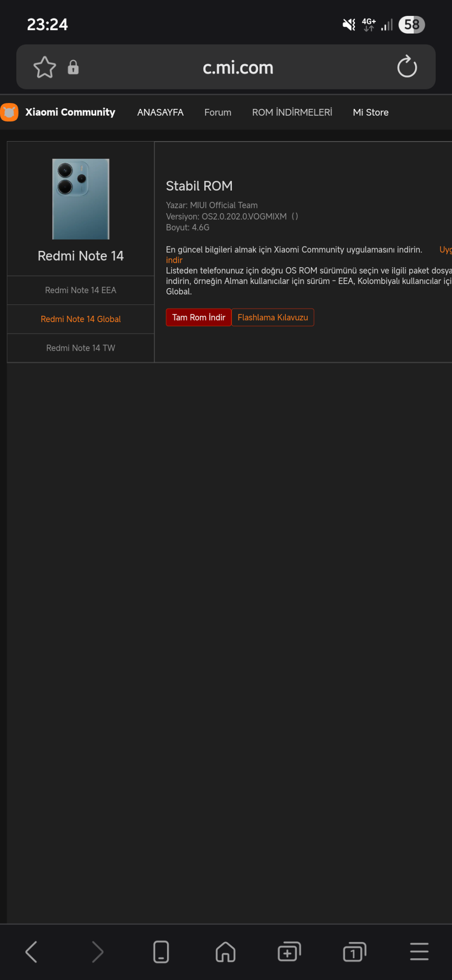Open ROM İNDİRMELERİ menu item
The image size is (452, 980).
pos(292,112)
